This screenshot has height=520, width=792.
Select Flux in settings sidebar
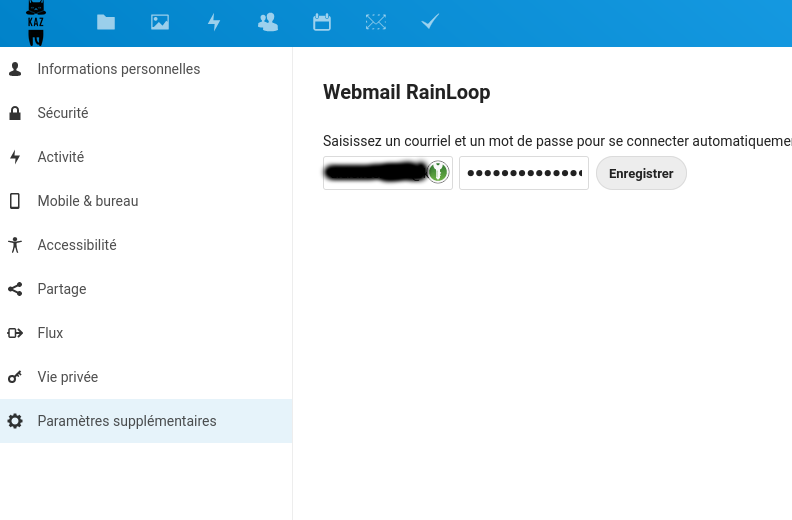50,333
